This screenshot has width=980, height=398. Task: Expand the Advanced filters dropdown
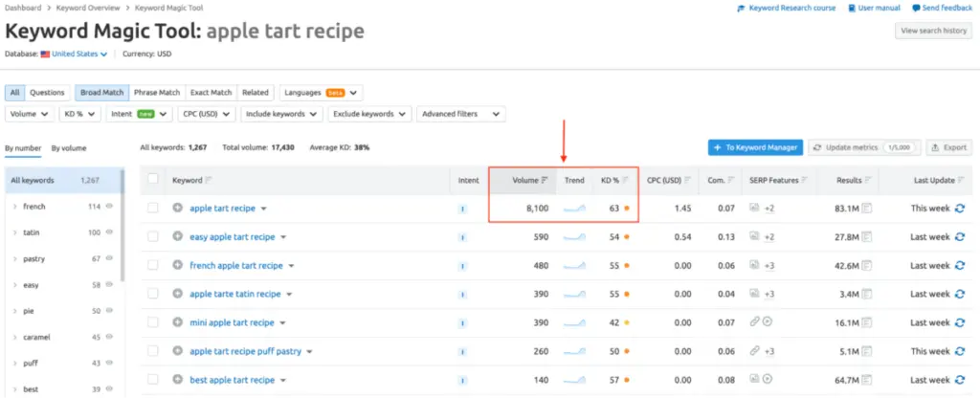pyautogui.click(x=460, y=114)
